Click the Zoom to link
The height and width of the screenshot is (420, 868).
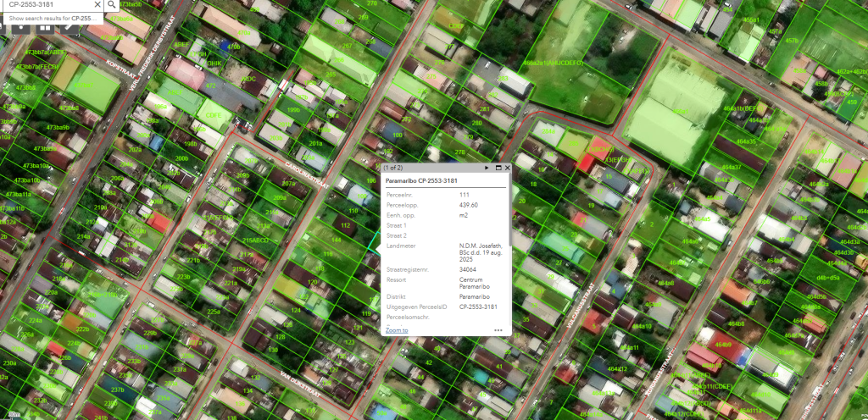click(x=397, y=330)
